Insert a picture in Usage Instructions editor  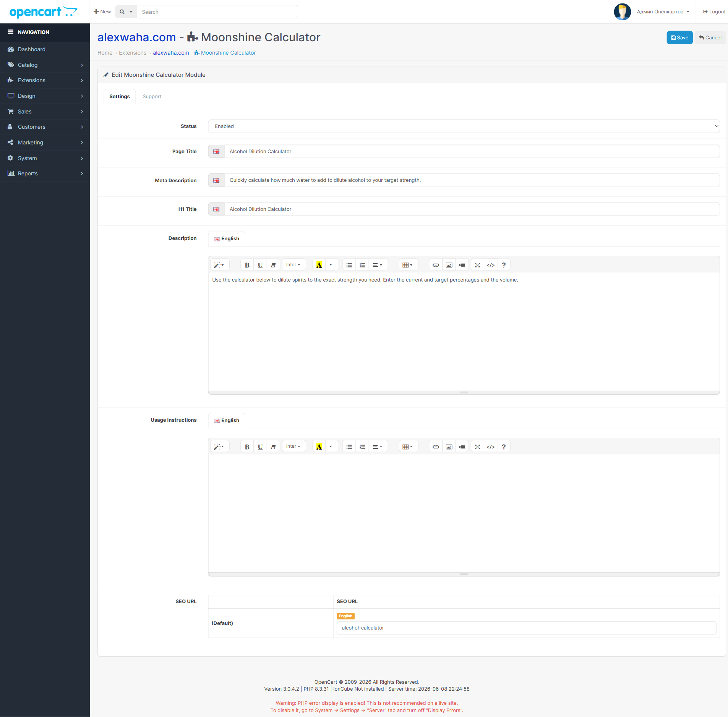tap(449, 447)
